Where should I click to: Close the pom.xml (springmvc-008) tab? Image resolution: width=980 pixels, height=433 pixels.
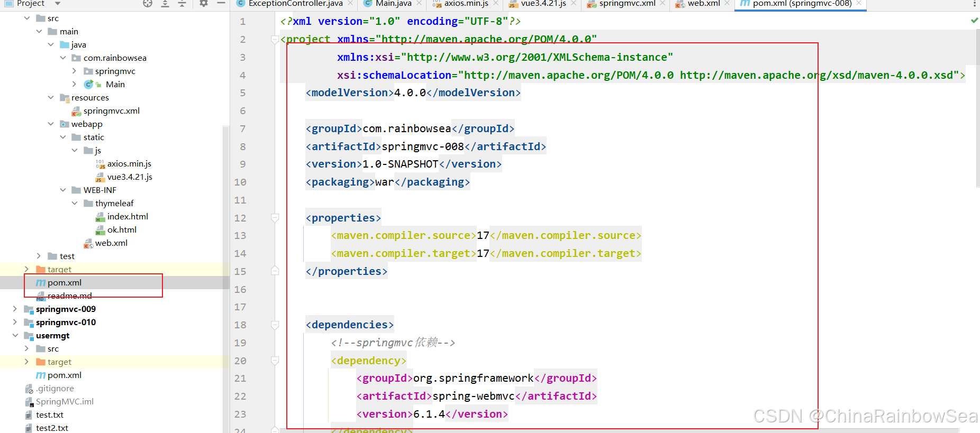(859, 3)
